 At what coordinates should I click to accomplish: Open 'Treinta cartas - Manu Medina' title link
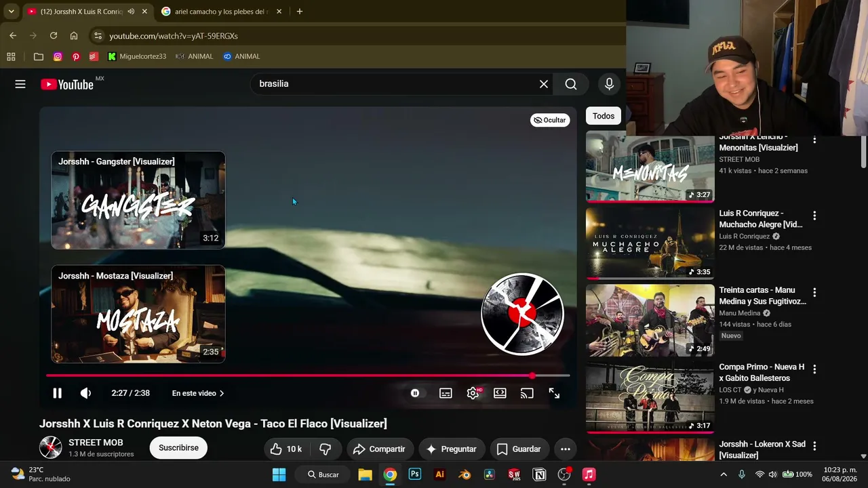762,296
